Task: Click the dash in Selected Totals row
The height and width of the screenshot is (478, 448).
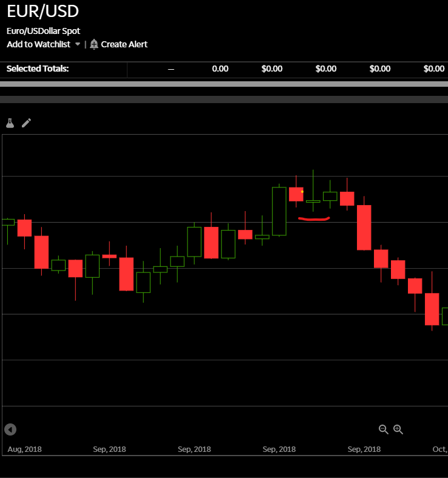Action: 171,70
